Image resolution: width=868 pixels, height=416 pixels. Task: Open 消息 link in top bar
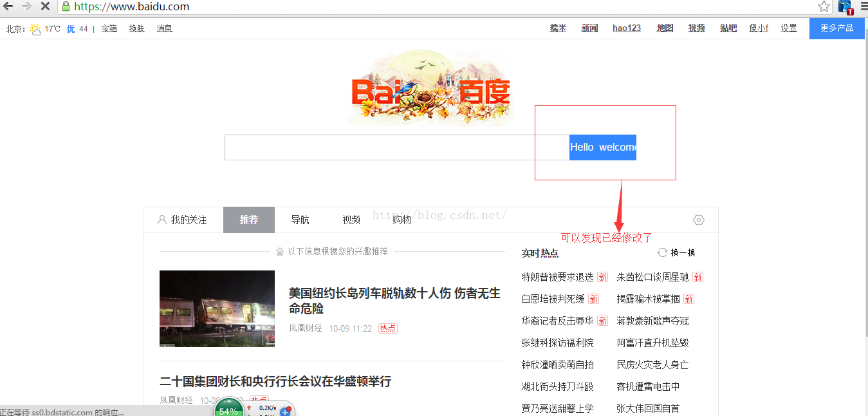tap(165, 28)
